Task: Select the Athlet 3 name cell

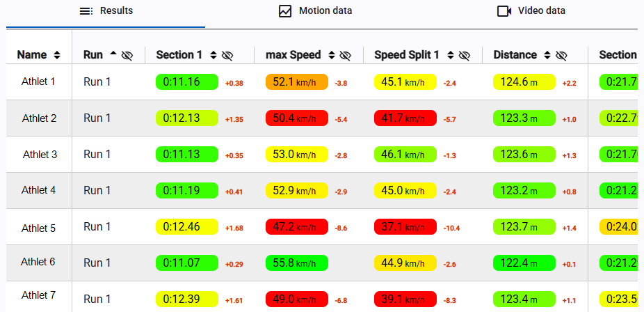Action: [40, 155]
